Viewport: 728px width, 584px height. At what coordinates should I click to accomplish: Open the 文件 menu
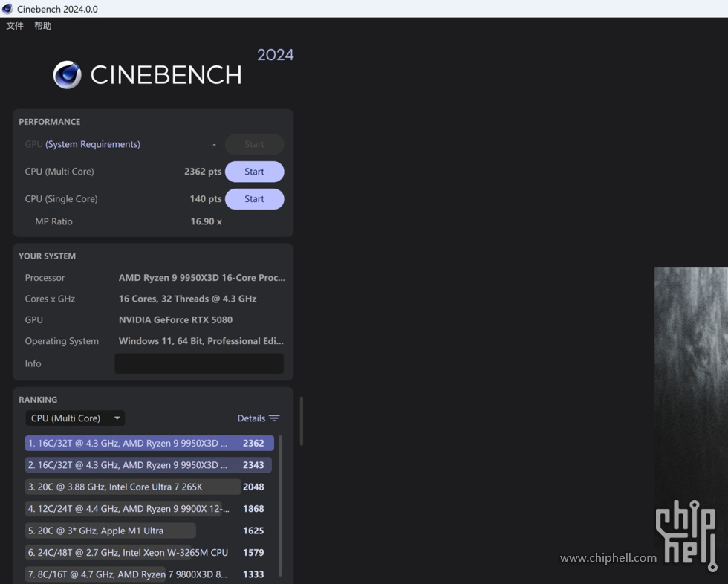pyautogui.click(x=15, y=26)
